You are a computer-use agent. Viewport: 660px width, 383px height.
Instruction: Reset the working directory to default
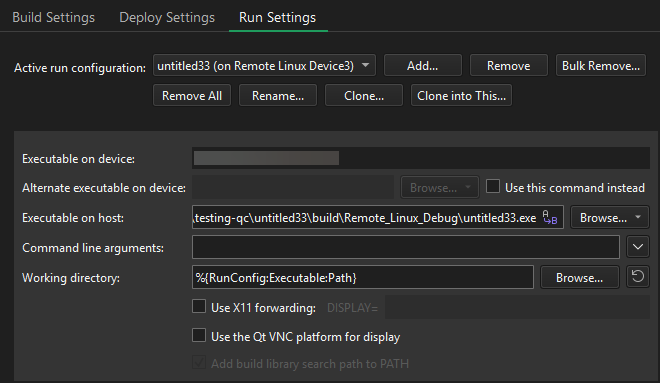638,277
